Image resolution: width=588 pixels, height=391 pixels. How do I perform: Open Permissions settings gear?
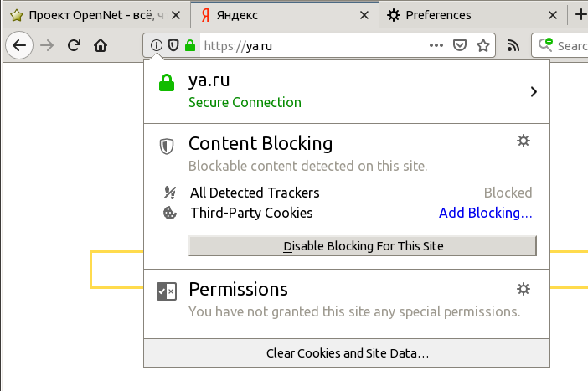pyautogui.click(x=524, y=289)
